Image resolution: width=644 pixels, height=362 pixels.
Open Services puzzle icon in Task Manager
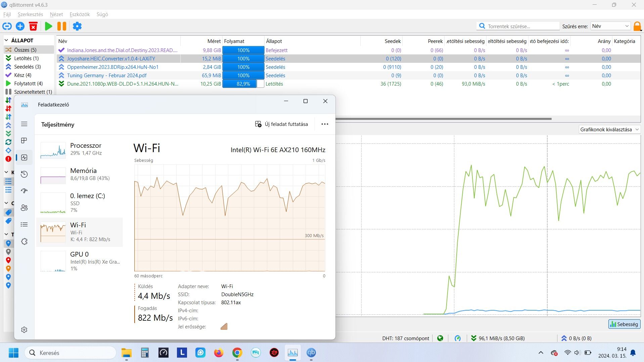tap(24, 241)
